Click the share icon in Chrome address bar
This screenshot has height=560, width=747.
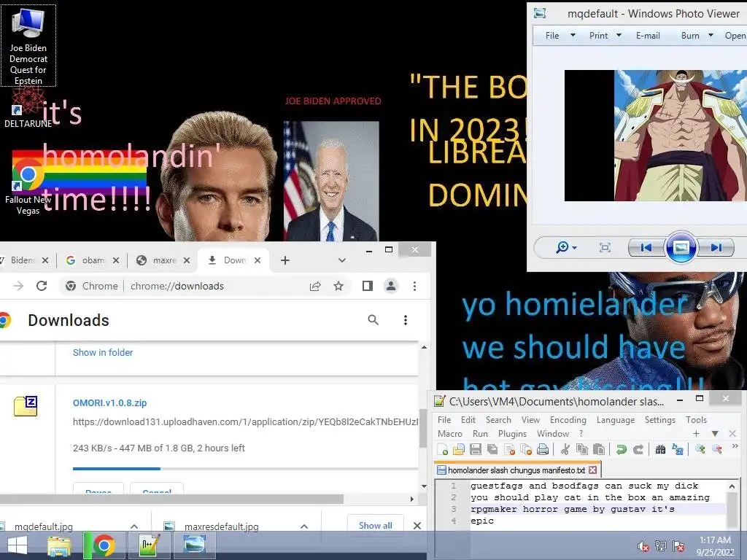(x=315, y=286)
